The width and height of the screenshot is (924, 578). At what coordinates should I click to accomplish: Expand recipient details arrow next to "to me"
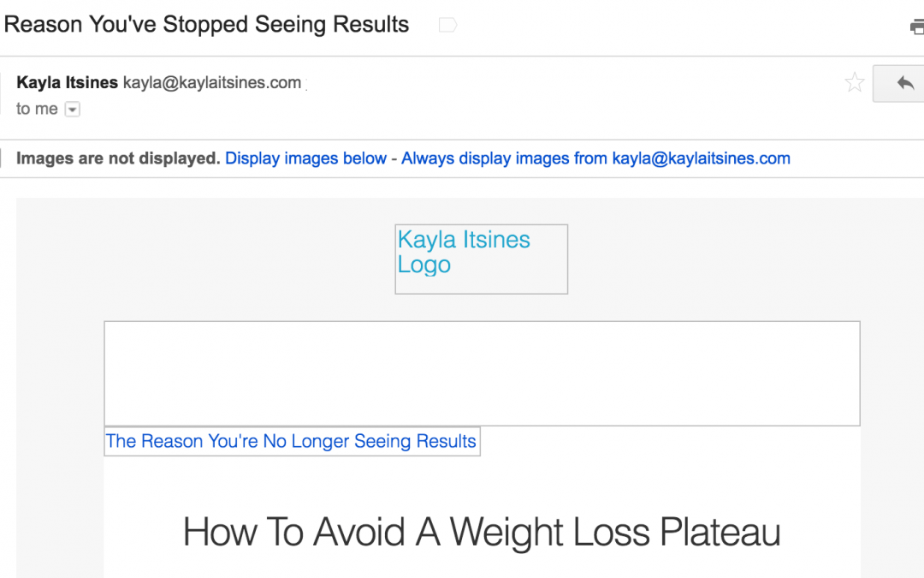(x=73, y=110)
